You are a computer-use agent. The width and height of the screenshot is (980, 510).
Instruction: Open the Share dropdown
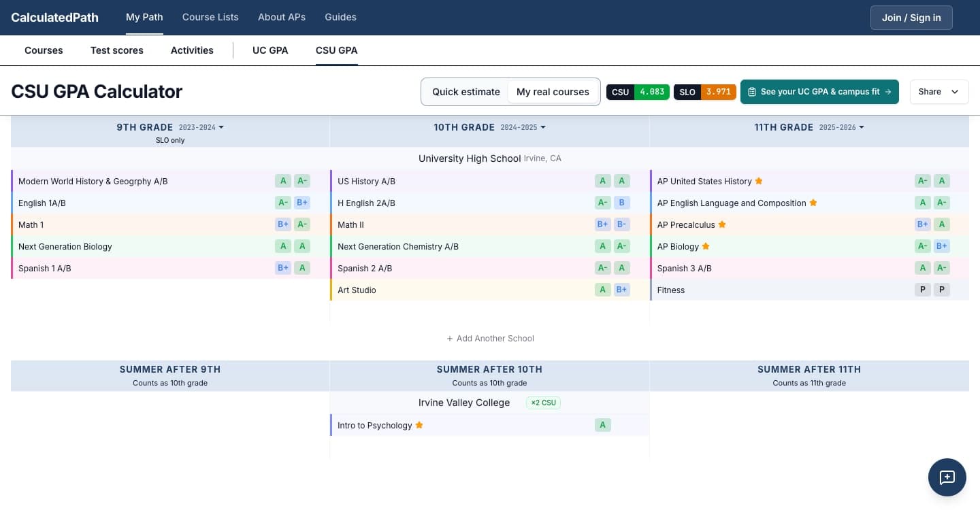pos(939,92)
